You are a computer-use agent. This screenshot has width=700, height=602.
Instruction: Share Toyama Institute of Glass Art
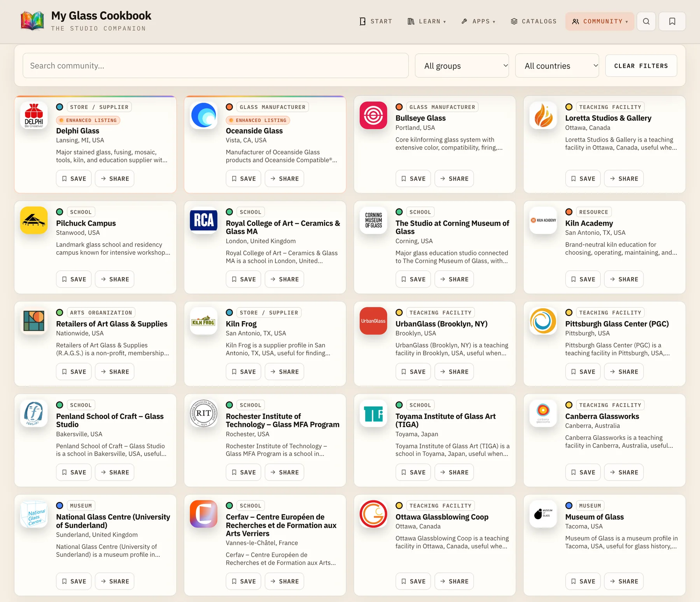454,472
